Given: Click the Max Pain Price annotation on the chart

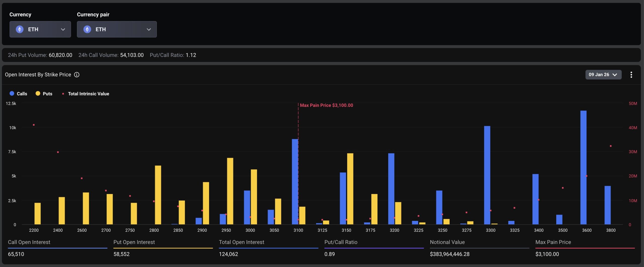Looking at the screenshot, I should [326, 105].
